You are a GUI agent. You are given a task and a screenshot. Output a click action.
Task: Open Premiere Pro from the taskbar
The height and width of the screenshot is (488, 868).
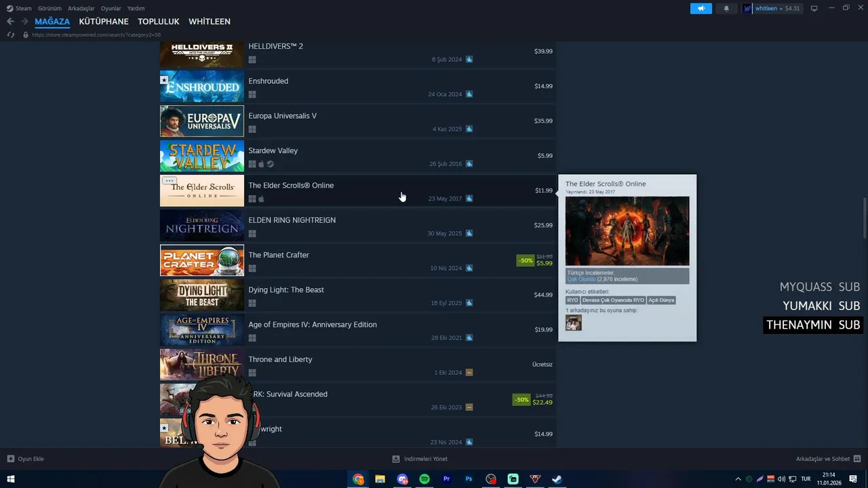[x=446, y=479]
